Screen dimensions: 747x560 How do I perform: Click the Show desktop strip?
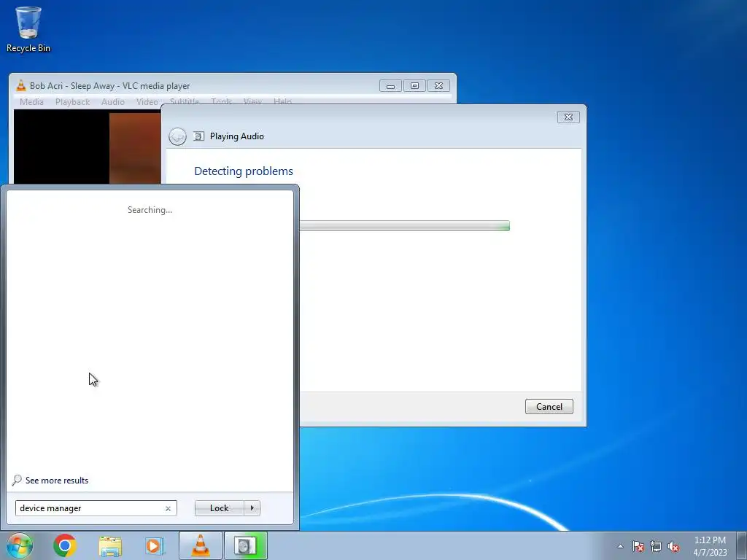click(742, 545)
